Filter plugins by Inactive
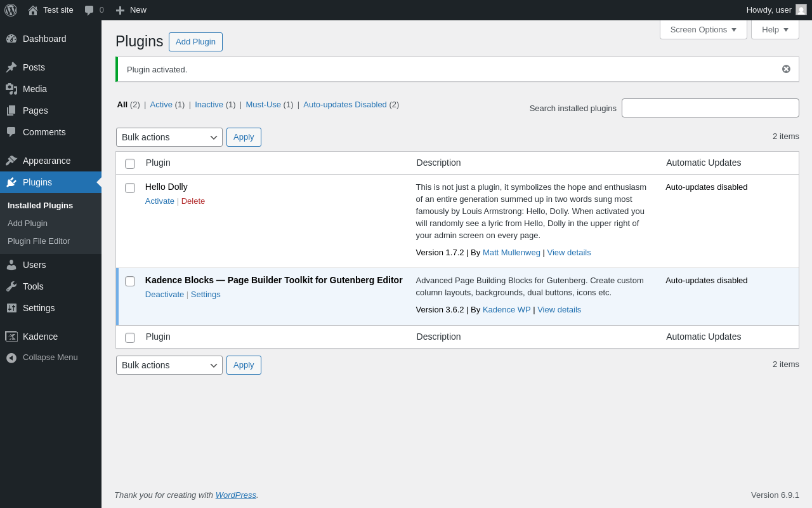 click(x=209, y=105)
